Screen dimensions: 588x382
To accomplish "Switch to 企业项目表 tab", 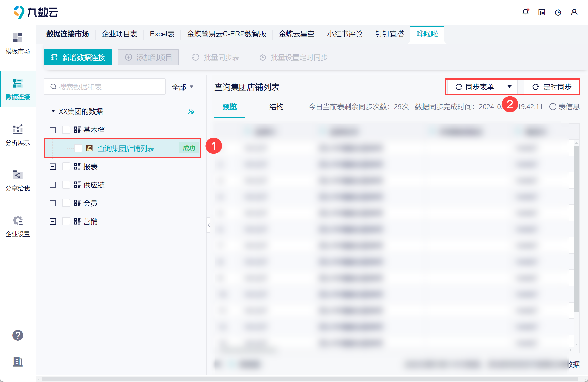I will [119, 34].
